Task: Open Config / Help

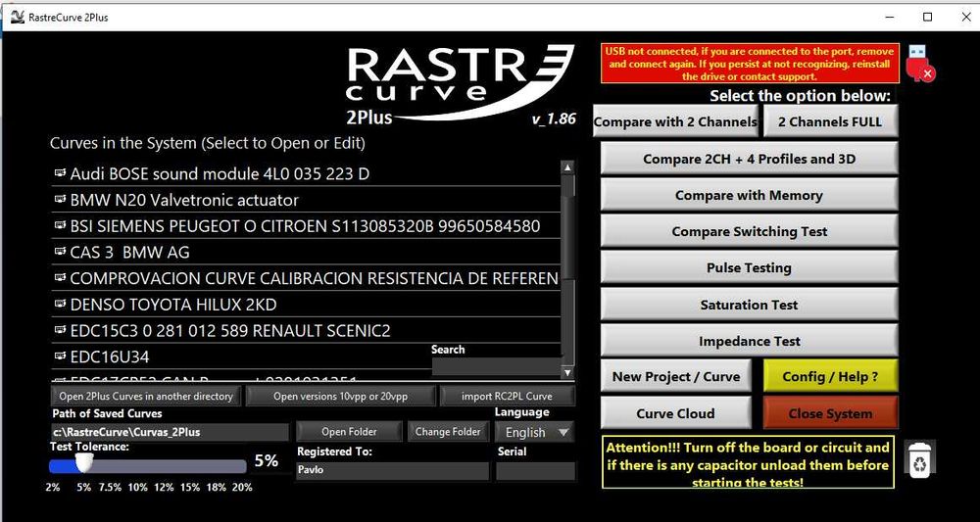Action: [830, 376]
